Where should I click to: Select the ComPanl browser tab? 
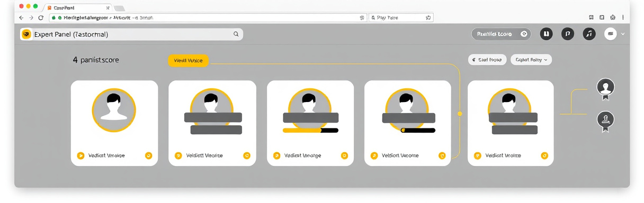click(78, 8)
